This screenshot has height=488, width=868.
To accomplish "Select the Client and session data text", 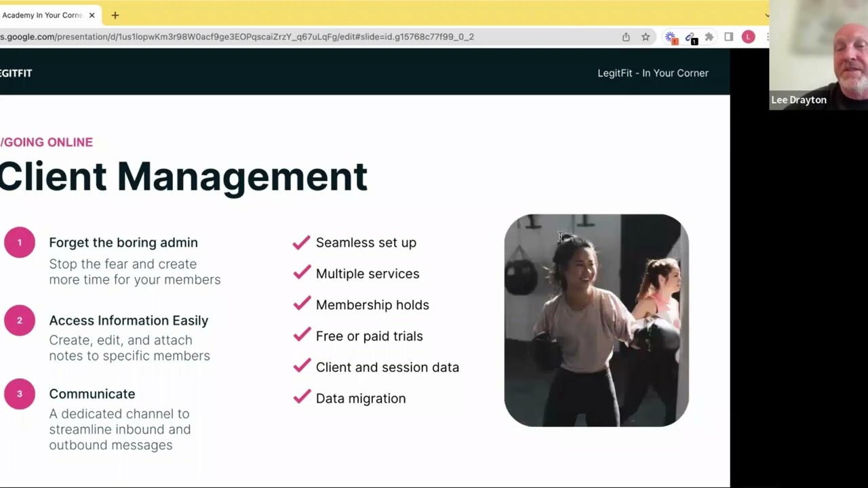I will tap(387, 367).
